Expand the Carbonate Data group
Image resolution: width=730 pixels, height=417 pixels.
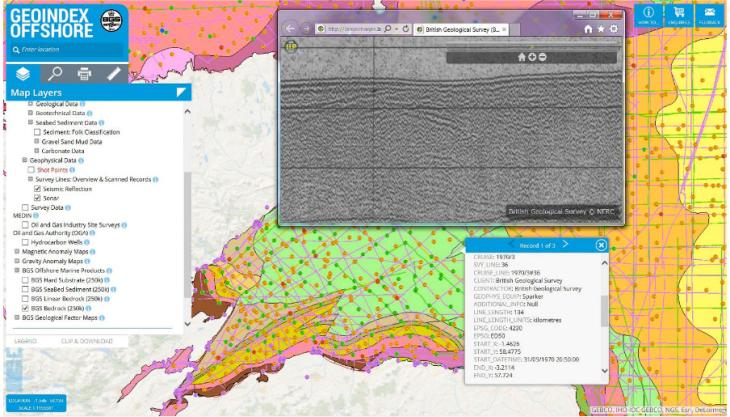click(37, 151)
